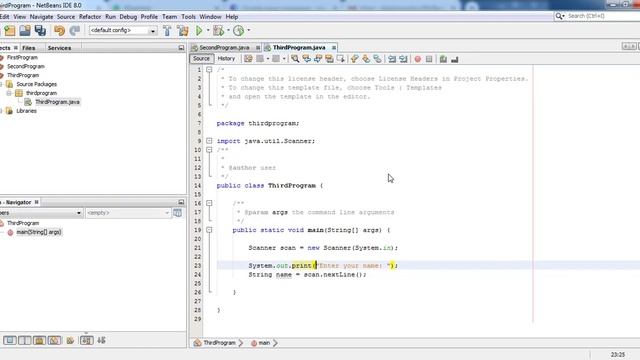Select the Source Packages folder
640x360 pixels.
(x=36, y=84)
